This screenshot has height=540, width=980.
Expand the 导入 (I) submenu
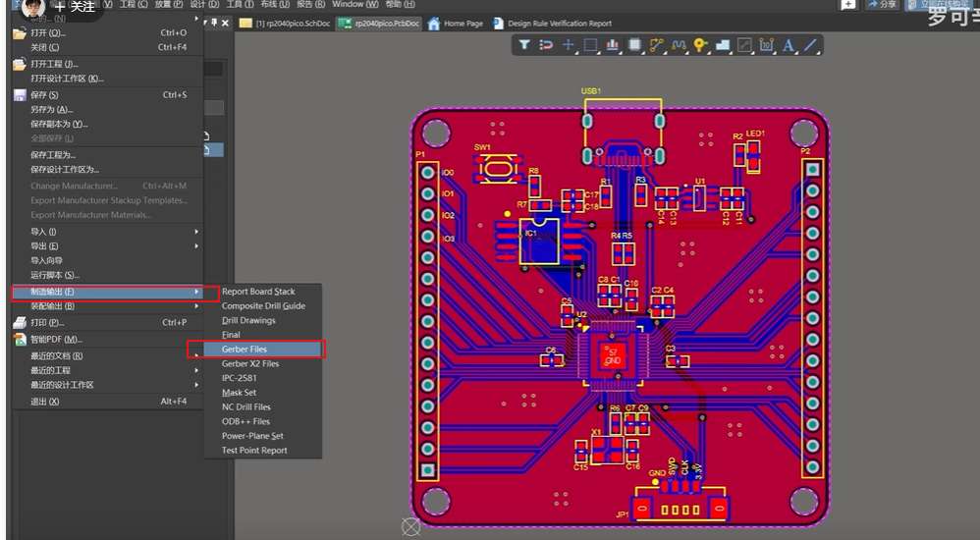tap(107, 232)
